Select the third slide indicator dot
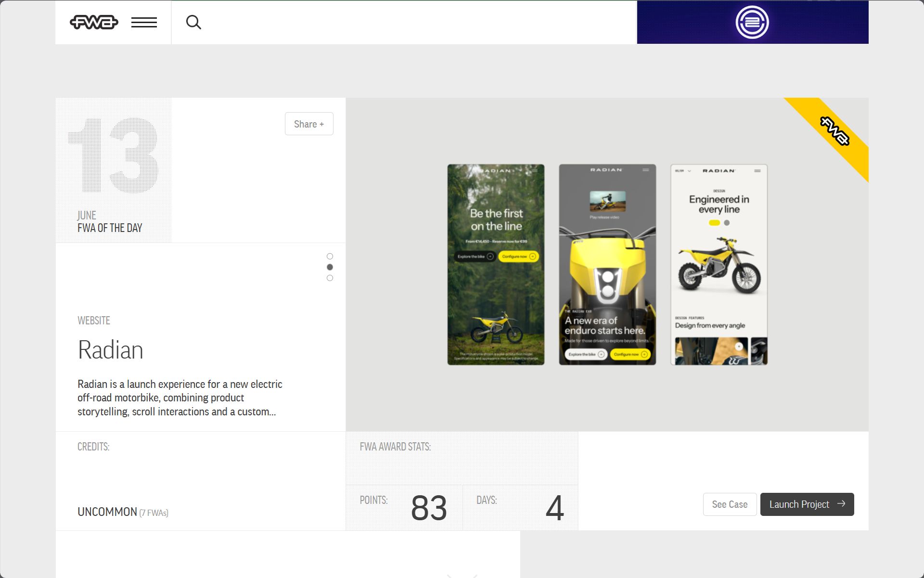Viewport: 924px width, 578px height. (x=330, y=278)
